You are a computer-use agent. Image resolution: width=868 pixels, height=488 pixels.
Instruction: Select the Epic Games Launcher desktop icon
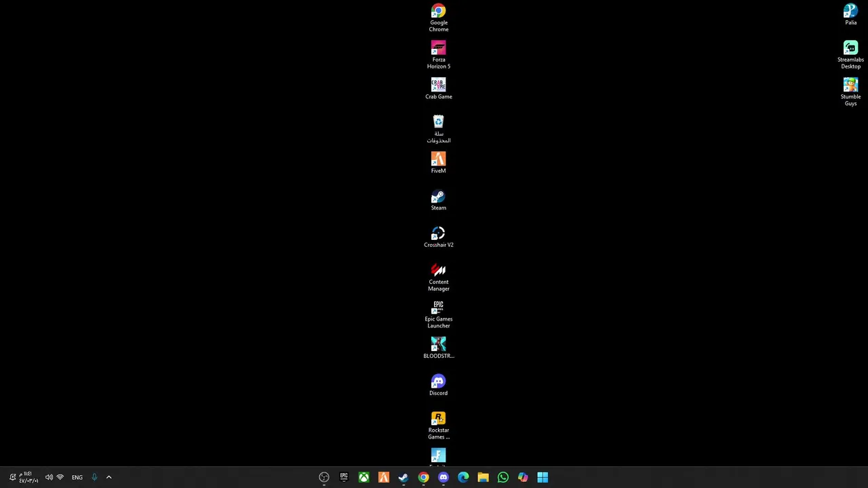(438, 314)
